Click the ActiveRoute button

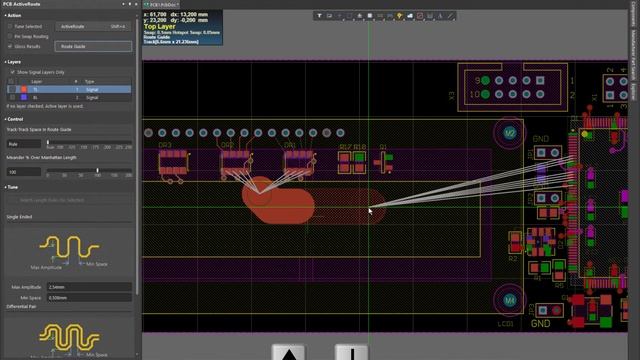coord(93,27)
